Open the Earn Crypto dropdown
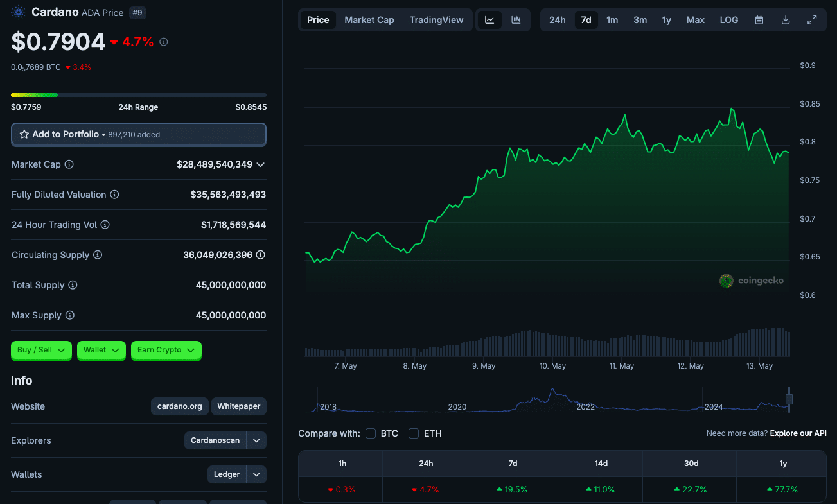The width and height of the screenshot is (837, 504). 166,350
